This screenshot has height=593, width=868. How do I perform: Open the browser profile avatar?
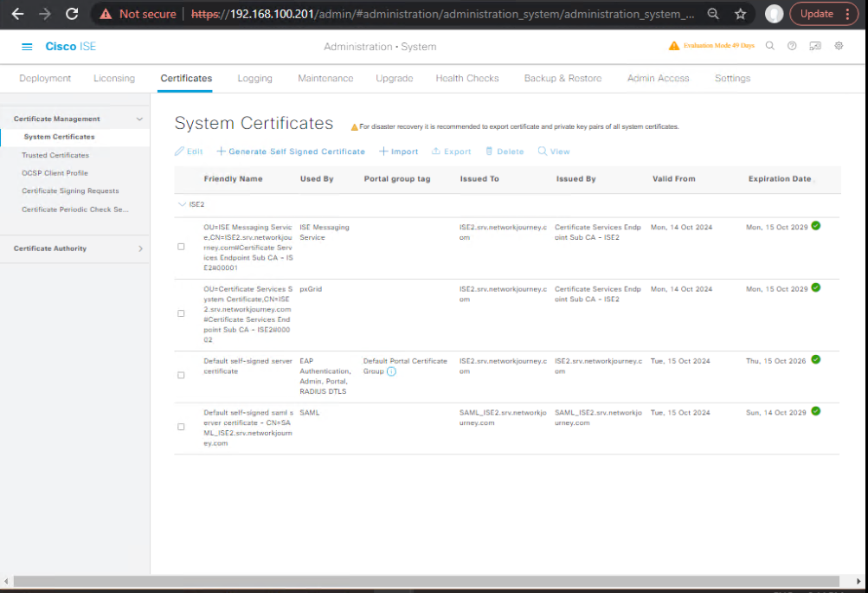(x=774, y=14)
